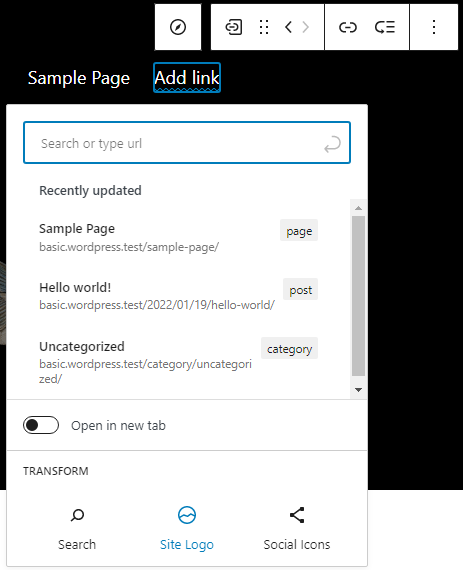
Task: Click the suggestions scrollbar down arrow
Action: click(x=358, y=390)
